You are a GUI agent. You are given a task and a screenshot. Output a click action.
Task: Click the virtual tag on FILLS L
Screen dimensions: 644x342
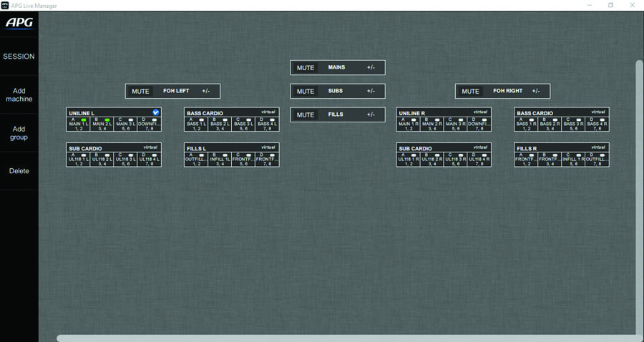click(268, 147)
